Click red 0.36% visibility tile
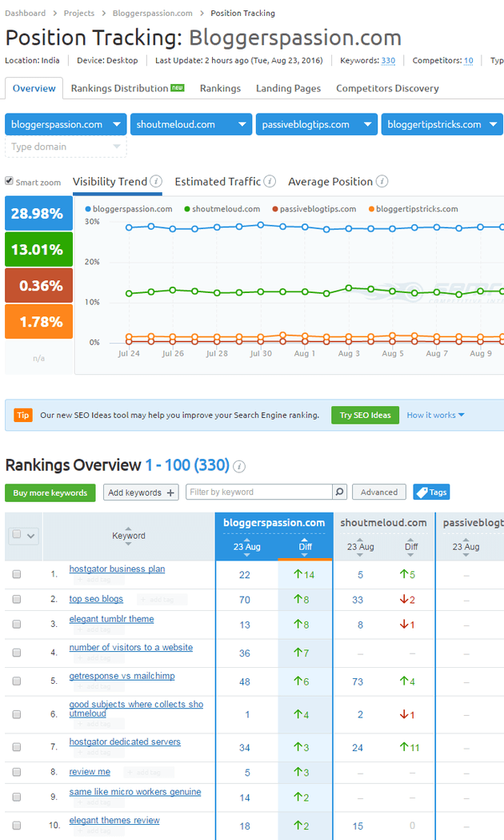The height and width of the screenshot is (840, 504). coord(38,286)
